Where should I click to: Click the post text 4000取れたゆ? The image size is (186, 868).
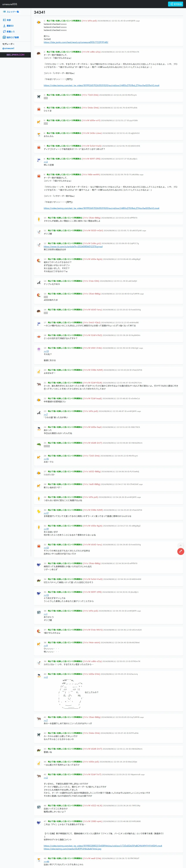pos(51,300)
